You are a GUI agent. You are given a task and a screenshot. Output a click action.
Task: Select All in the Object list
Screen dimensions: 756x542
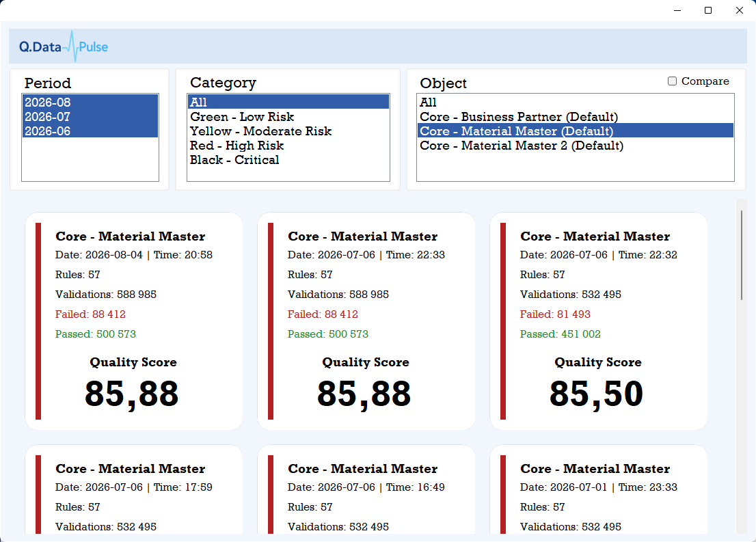click(x=575, y=103)
